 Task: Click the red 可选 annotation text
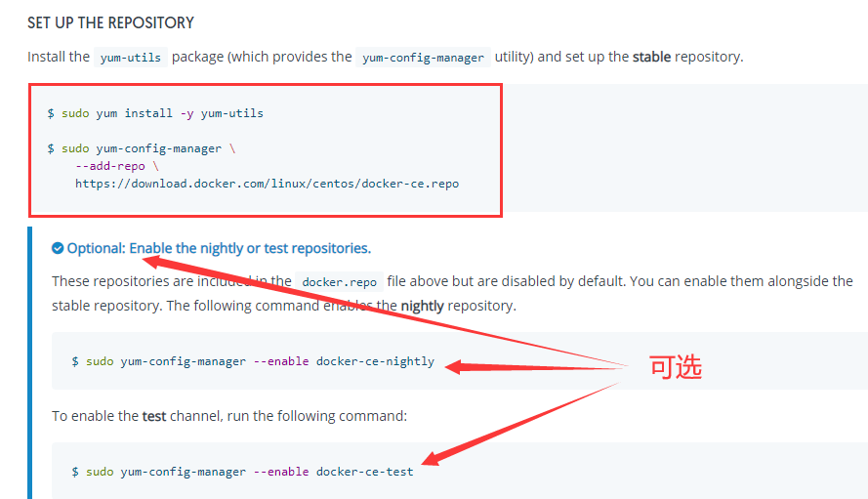(676, 367)
